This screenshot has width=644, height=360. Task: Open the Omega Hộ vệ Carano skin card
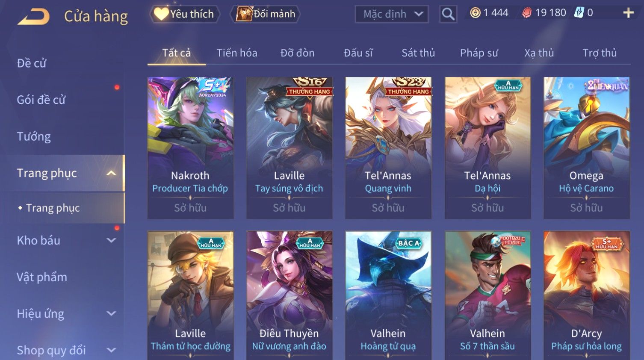point(586,148)
